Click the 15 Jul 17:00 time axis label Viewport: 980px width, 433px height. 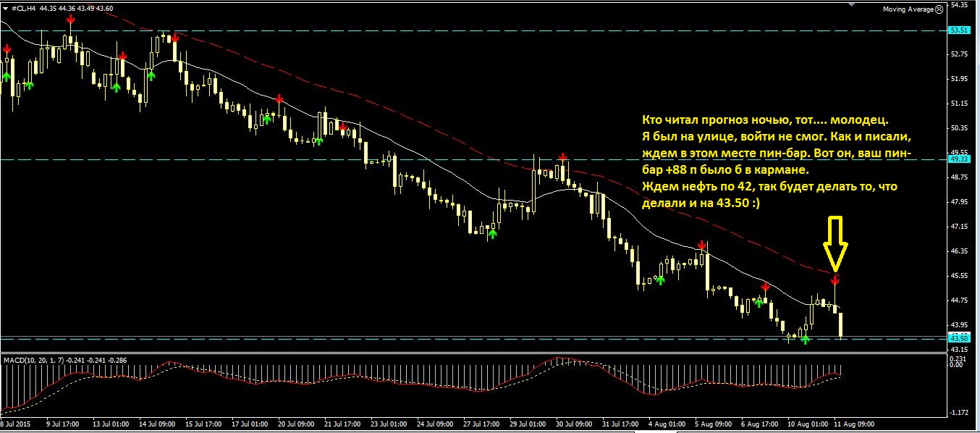click(204, 423)
